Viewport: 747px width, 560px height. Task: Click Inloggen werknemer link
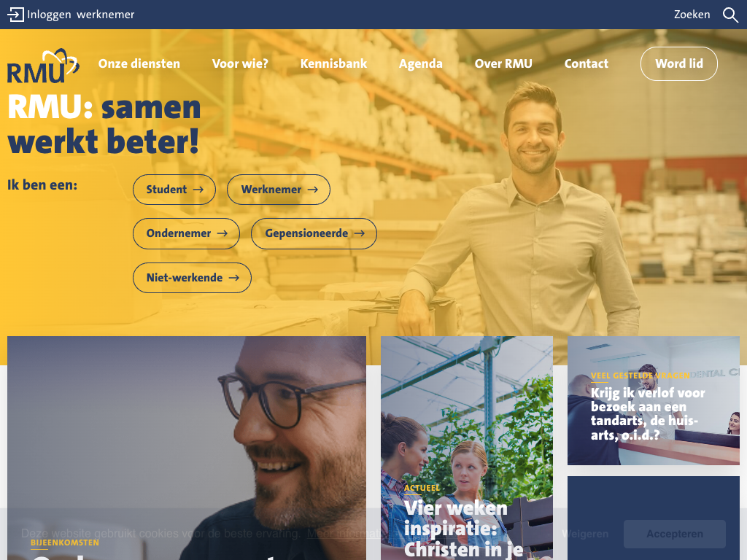pyautogui.click(x=80, y=15)
